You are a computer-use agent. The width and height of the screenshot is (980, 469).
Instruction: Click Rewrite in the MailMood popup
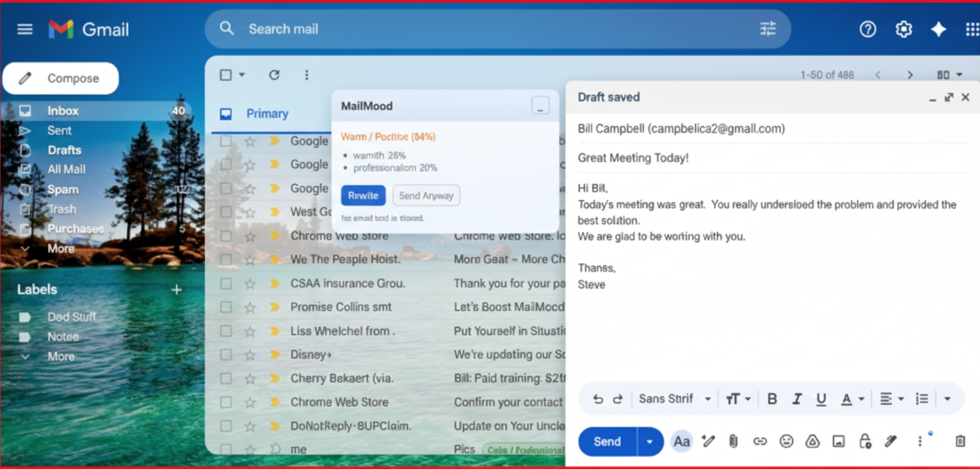point(363,195)
